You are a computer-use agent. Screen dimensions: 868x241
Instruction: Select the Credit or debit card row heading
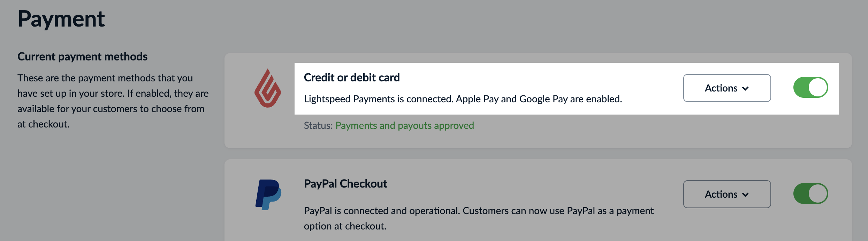(x=352, y=77)
